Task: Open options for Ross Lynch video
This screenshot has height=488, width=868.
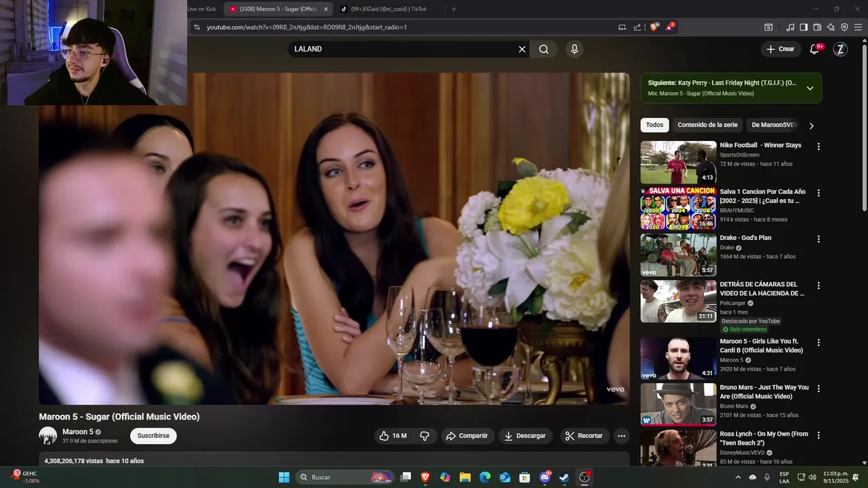Action: (818, 436)
